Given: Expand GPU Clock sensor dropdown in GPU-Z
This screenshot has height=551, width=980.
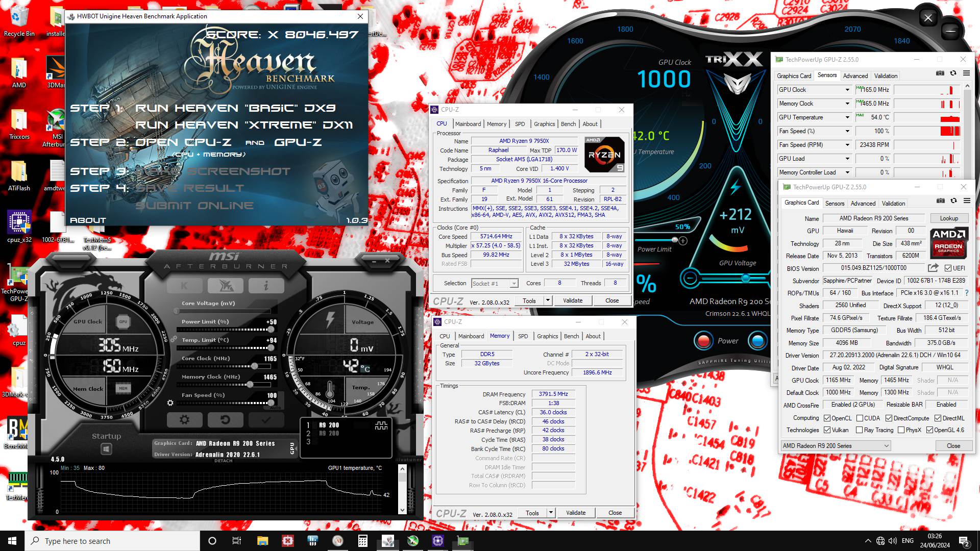Looking at the screenshot, I should [847, 90].
